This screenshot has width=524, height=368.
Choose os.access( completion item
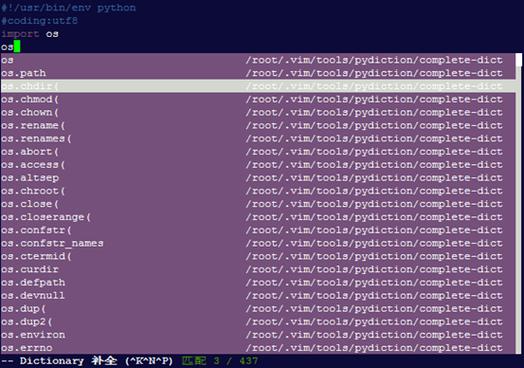258,164
